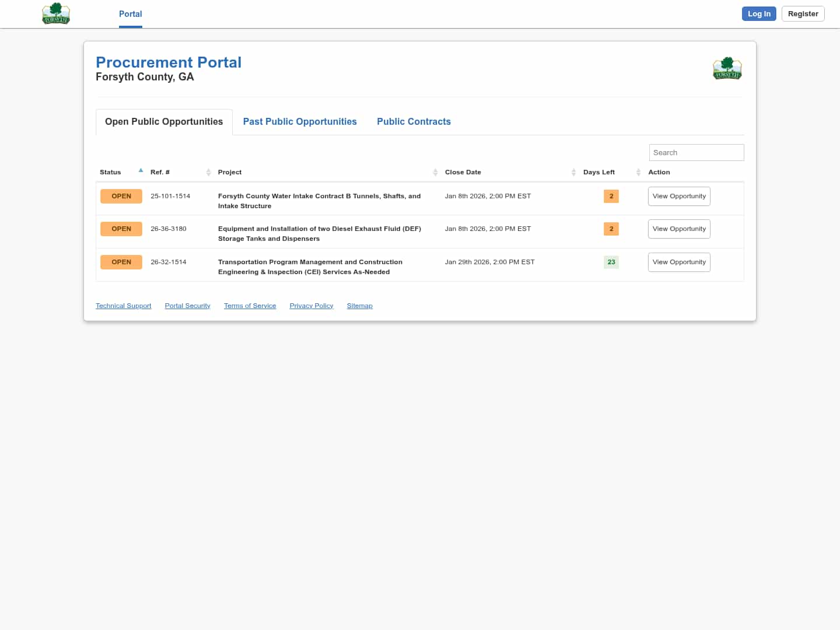Select the Open Public Opportunities tab
Screen dimensions: 840x630
(164, 121)
